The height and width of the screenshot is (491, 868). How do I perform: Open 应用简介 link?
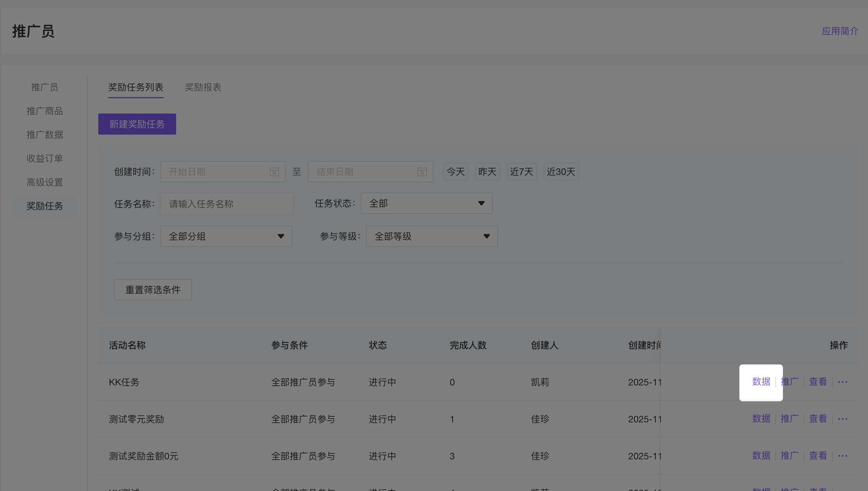click(x=839, y=31)
